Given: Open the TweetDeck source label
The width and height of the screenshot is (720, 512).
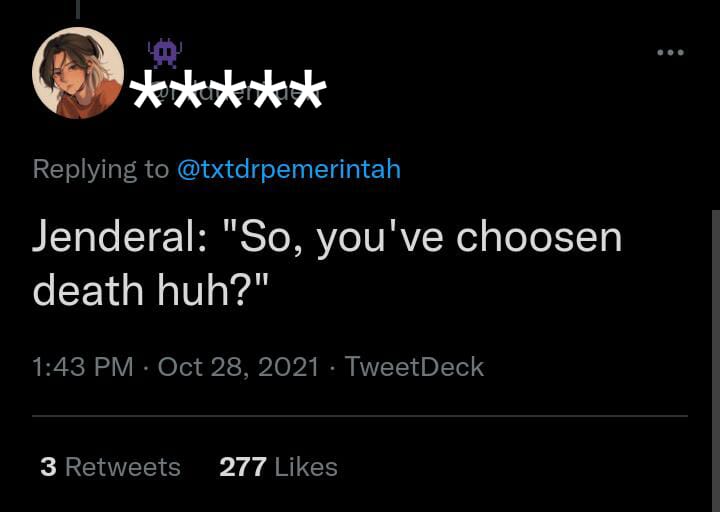Looking at the screenshot, I should click(x=414, y=367).
